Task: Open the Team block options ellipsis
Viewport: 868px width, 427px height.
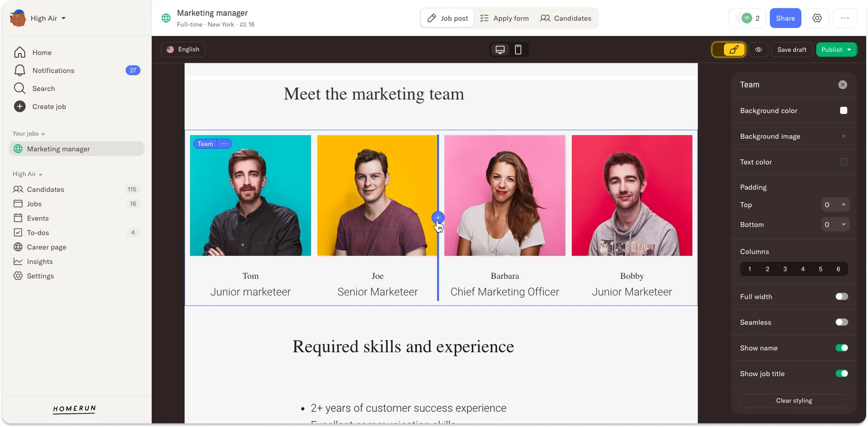Action: point(224,144)
